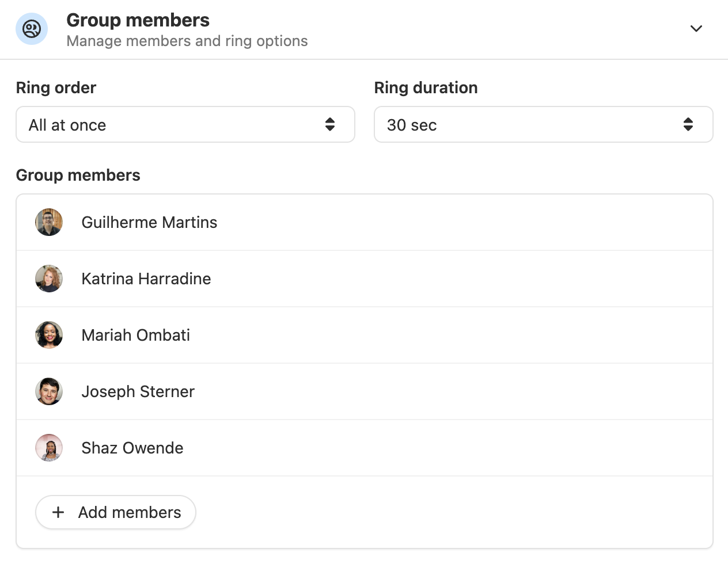
Task: Click Katrina Harradine's avatar
Action: pos(49,279)
